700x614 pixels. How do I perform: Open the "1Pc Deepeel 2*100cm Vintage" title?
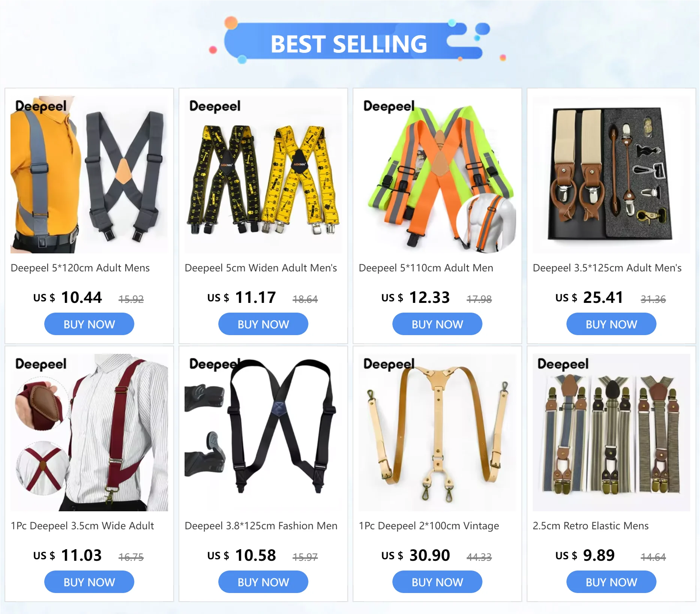coord(429,526)
